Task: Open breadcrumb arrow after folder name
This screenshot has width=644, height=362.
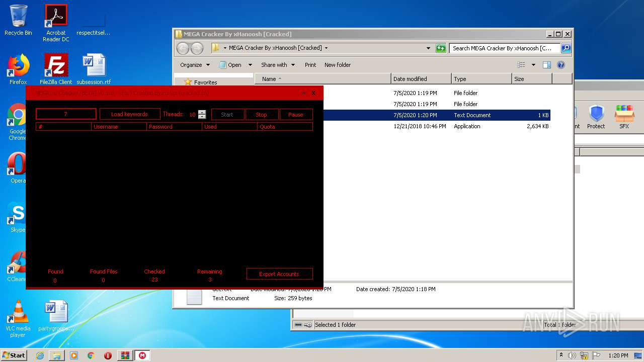Action: pyautogui.click(x=326, y=48)
